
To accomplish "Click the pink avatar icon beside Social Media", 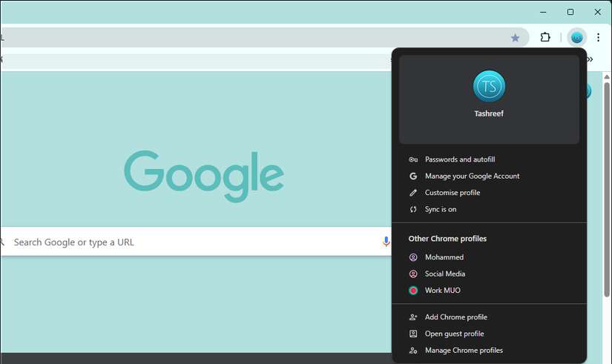I will pyautogui.click(x=413, y=274).
